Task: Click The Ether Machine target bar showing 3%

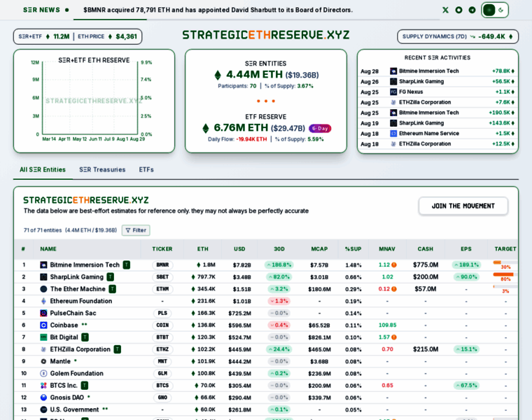Action: pos(505,286)
